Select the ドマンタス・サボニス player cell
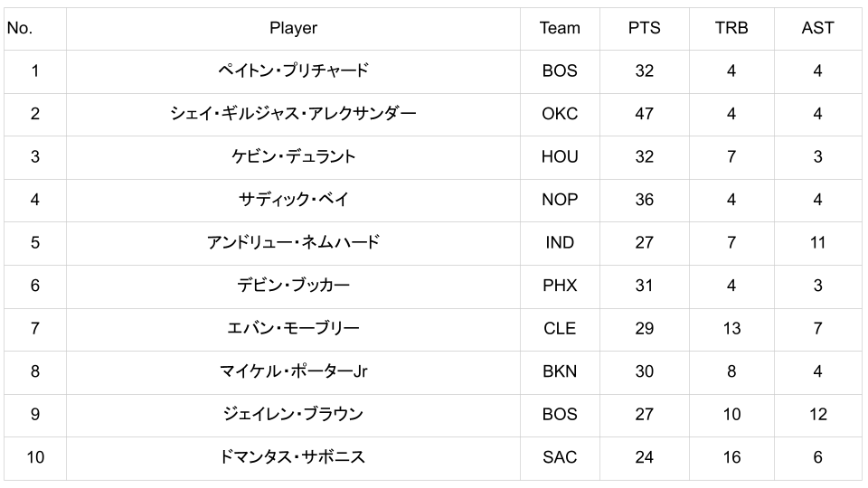 tap(293, 457)
